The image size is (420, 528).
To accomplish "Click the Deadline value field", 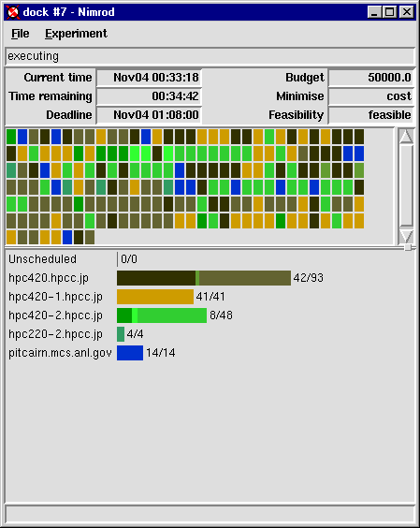I will pos(149,115).
